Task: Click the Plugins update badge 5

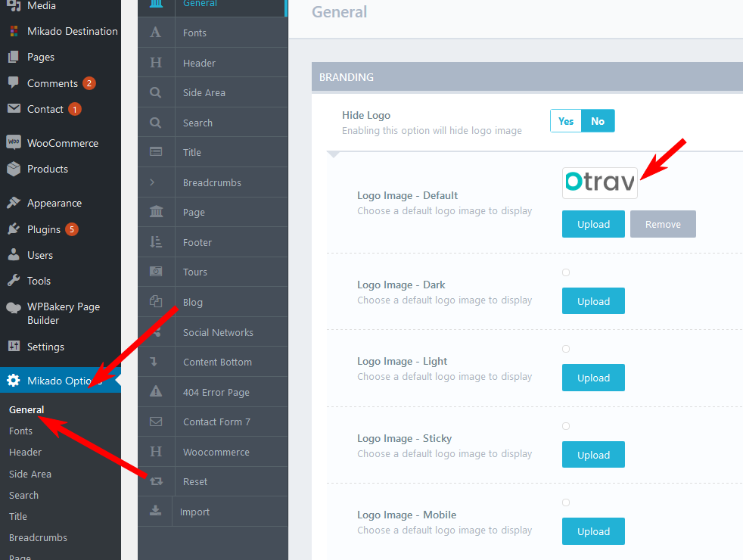Action: pyautogui.click(x=72, y=229)
